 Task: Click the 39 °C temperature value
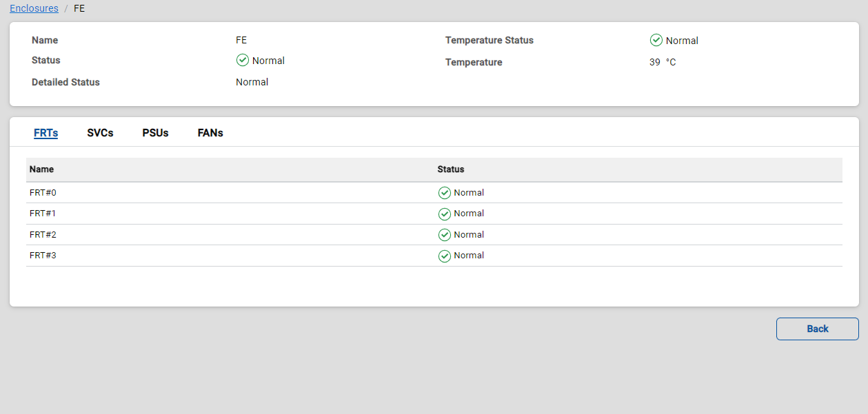pos(663,62)
